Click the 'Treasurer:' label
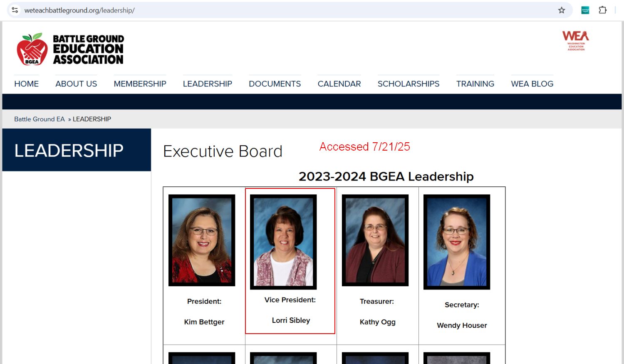 tap(377, 301)
